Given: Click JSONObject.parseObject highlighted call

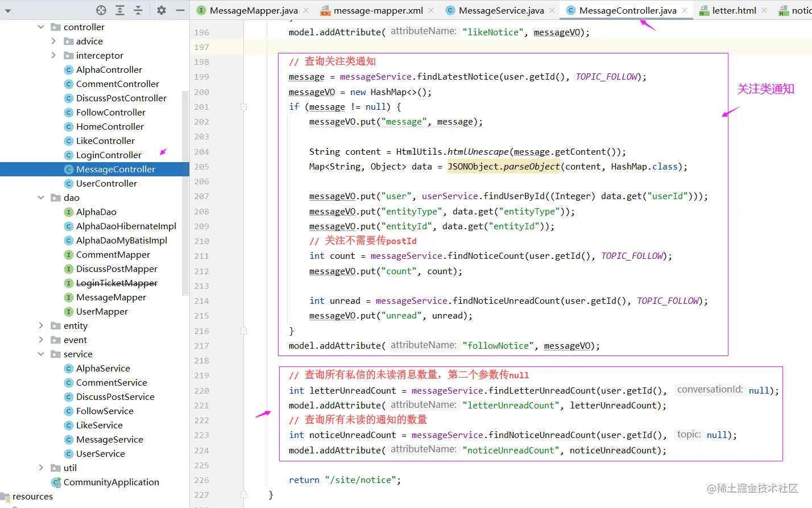Looking at the screenshot, I should (x=504, y=167).
